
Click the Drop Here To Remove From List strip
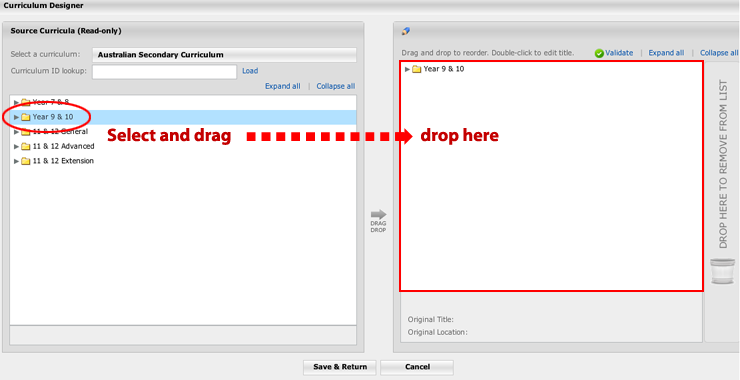coord(723,164)
